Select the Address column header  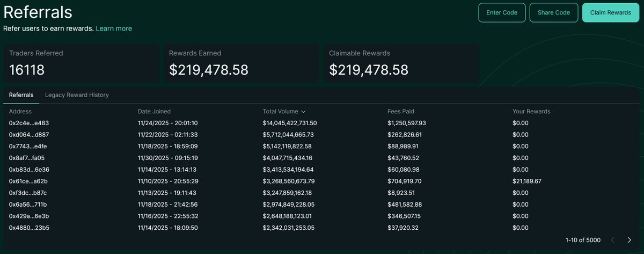point(20,112)
